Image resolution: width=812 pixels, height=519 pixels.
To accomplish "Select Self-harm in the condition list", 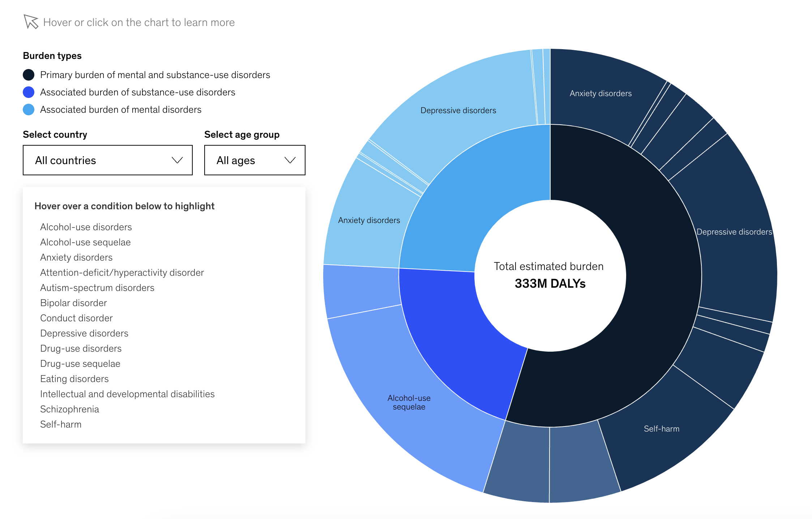I will click(x=61, y=424).
